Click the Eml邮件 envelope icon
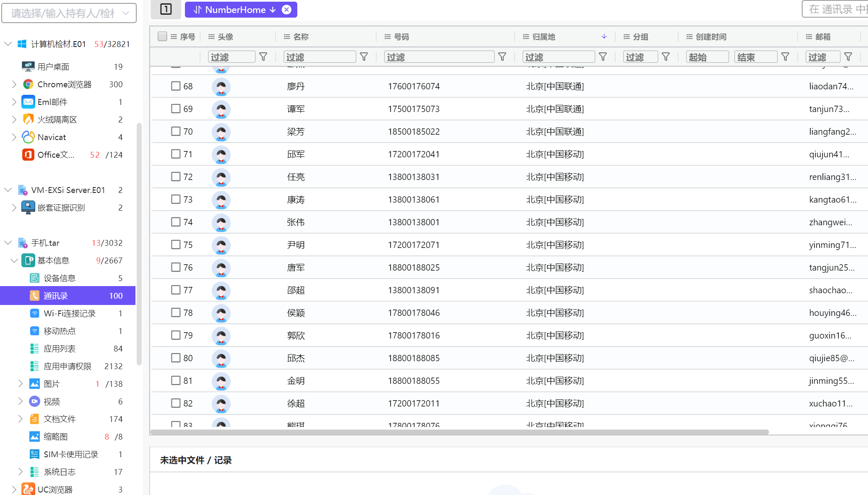The image size is (868, 495). [28, 102]
